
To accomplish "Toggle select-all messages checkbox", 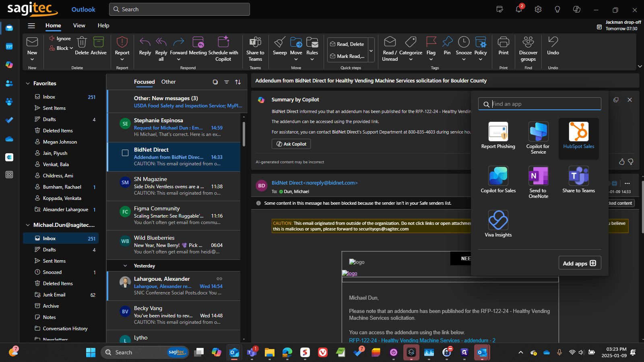I will pyautogui.click(x=215, y=82).
